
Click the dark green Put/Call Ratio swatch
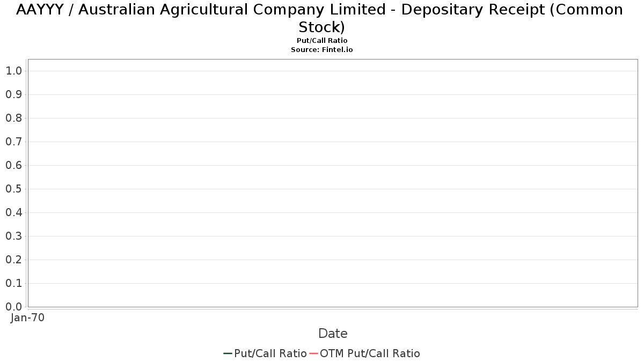coord(228,353)
